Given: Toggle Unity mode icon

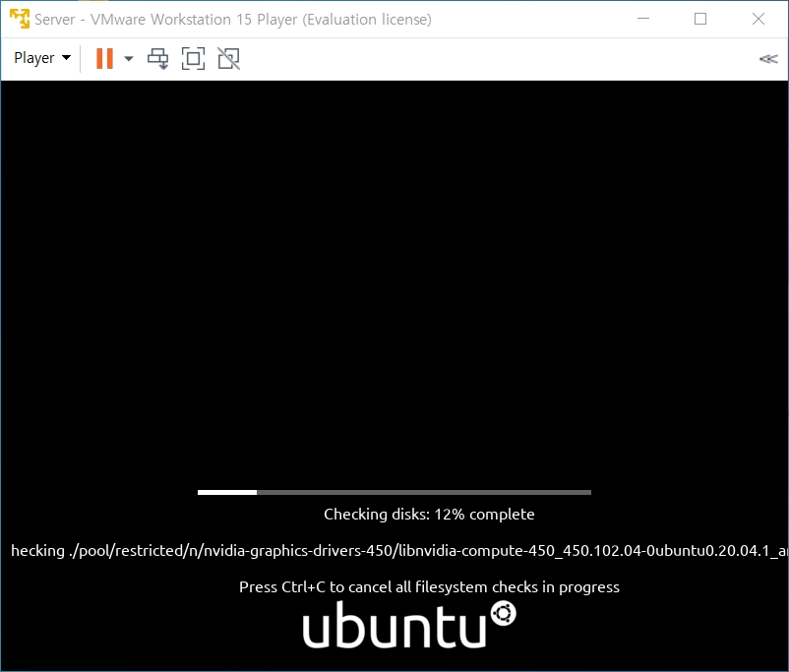Looking at the screenshot, I should 229,58.
